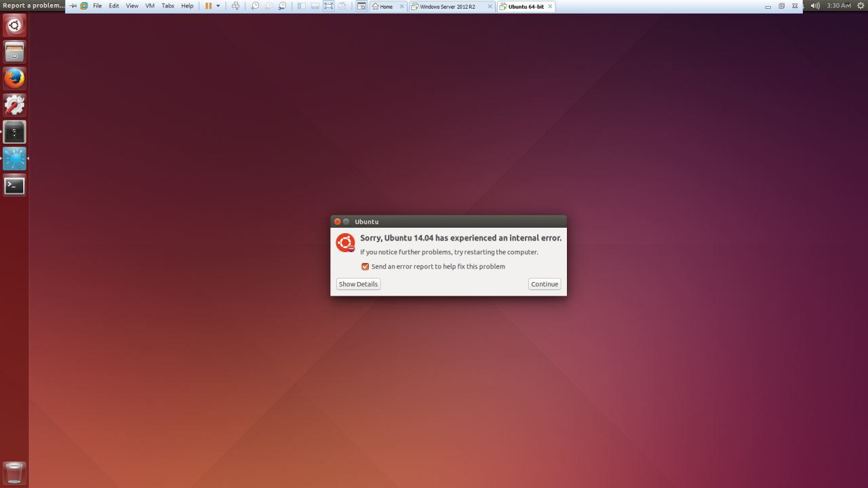The height and width of the screenshot is (488, 868).
Task: Open the Tabs menu
Action: click(x=167, y=6)
